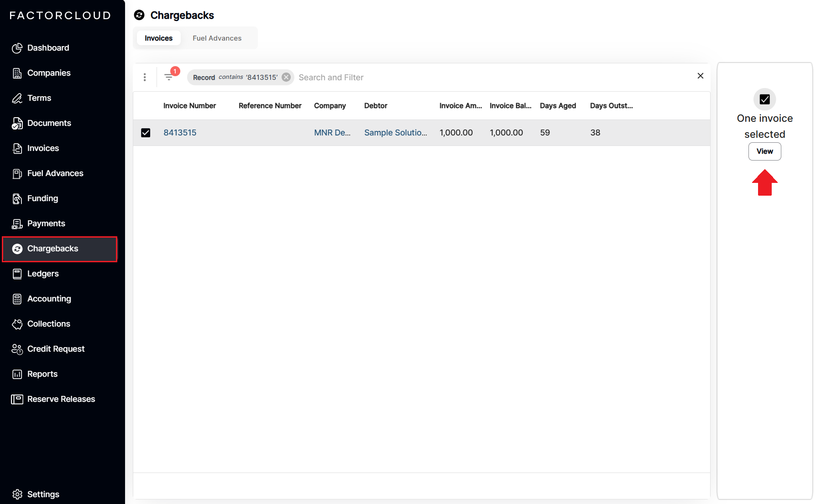
Task: Open the Dashboard page
Action: [x=48, y=47]
